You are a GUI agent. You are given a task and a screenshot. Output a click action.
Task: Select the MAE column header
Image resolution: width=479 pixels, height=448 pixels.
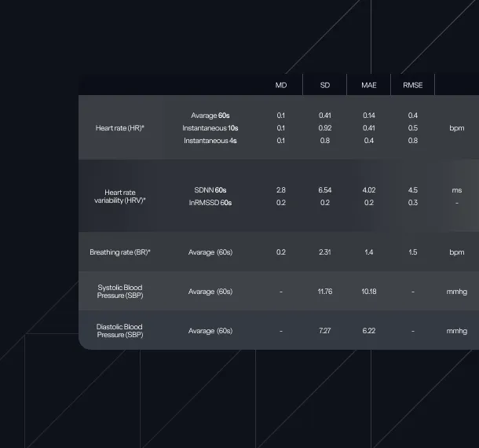(x=369, y=86)
